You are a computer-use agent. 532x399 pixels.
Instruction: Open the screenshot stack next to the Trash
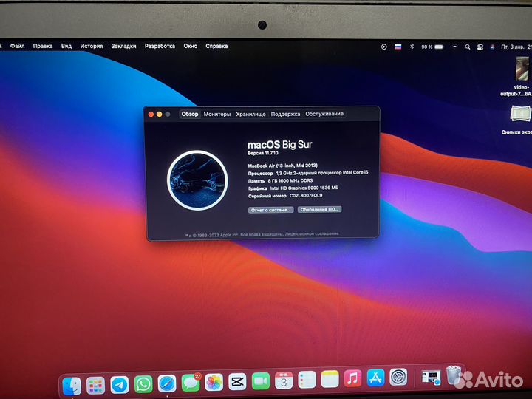[431, 378]
